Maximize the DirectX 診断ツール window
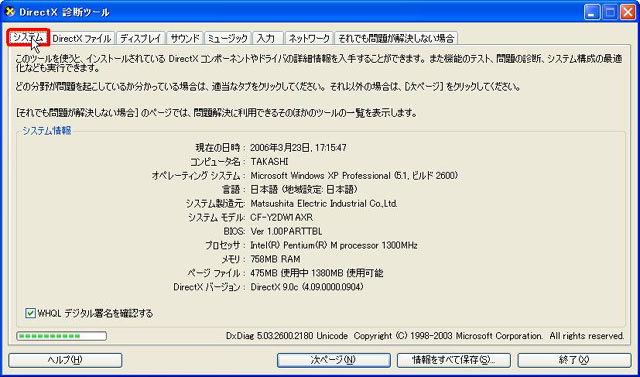This screenshot has height=377, width=640. 610,12
